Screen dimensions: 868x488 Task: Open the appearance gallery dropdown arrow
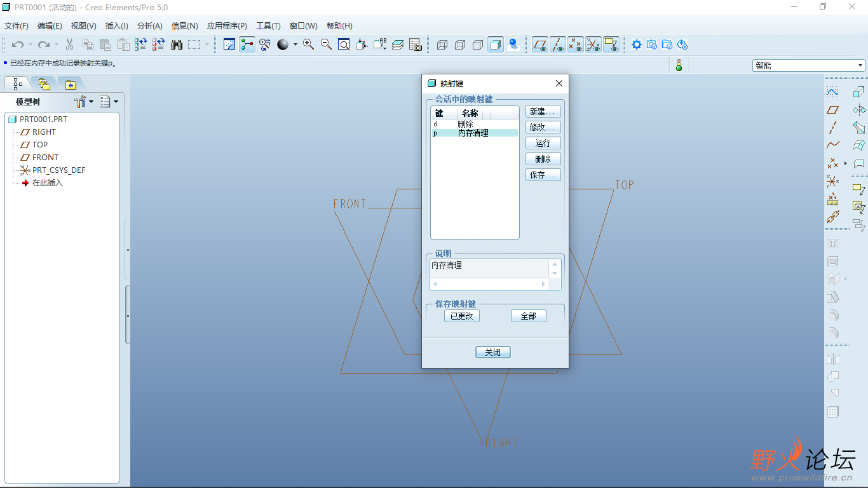[295, 44]
